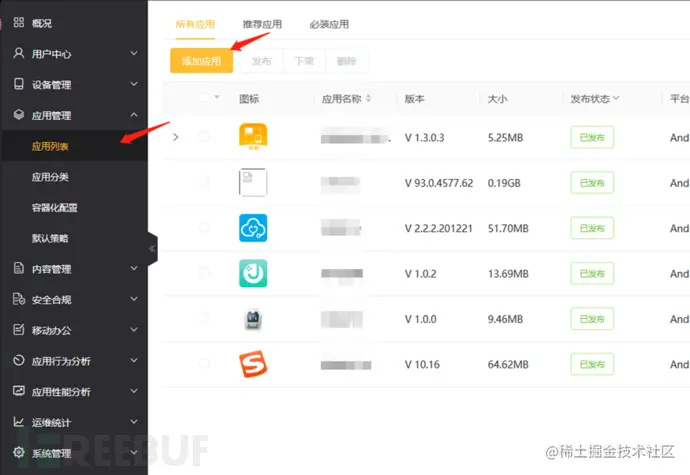Click the 安全合规 shield-document icon
690x475 pixels.
click(x=18, y=299)
